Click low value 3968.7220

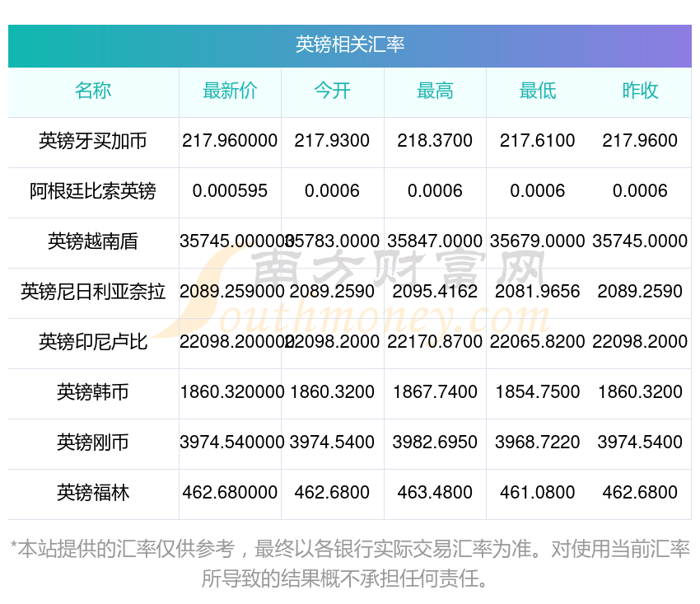tap(538, 442)
